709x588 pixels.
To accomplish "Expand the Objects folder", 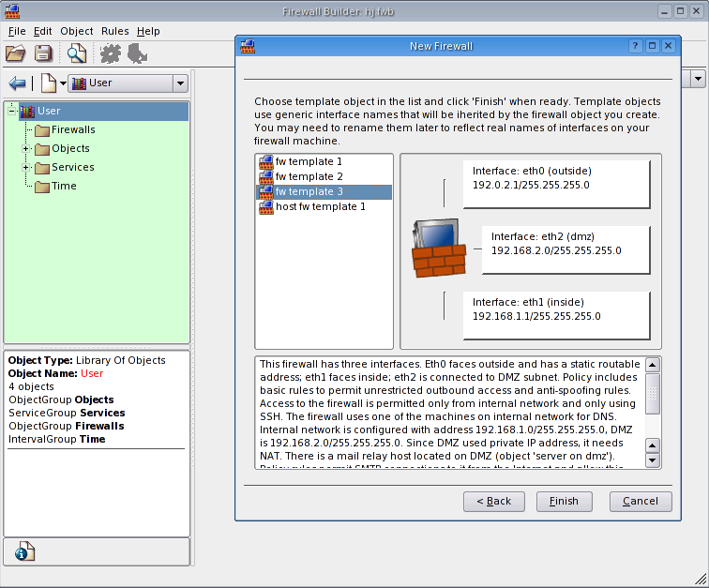I will (x=25, y=148).
